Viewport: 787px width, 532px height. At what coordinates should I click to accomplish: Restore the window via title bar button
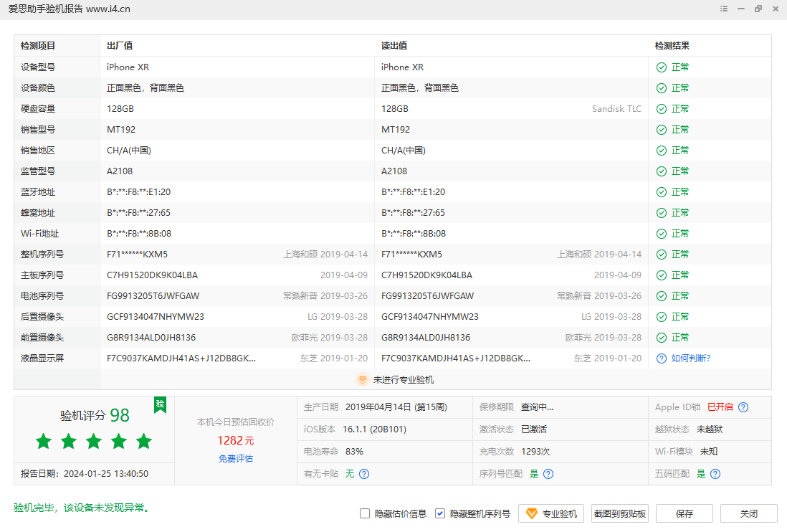[758, 9]
